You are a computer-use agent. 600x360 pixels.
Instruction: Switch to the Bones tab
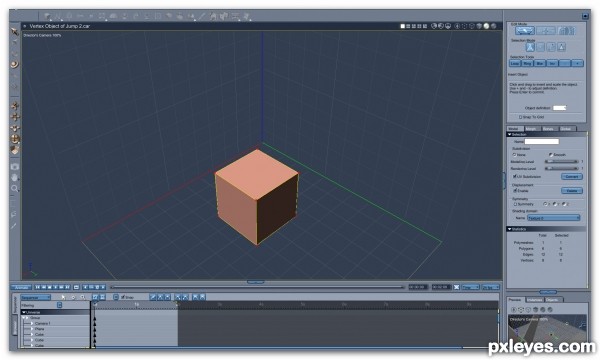coord(548,129)
